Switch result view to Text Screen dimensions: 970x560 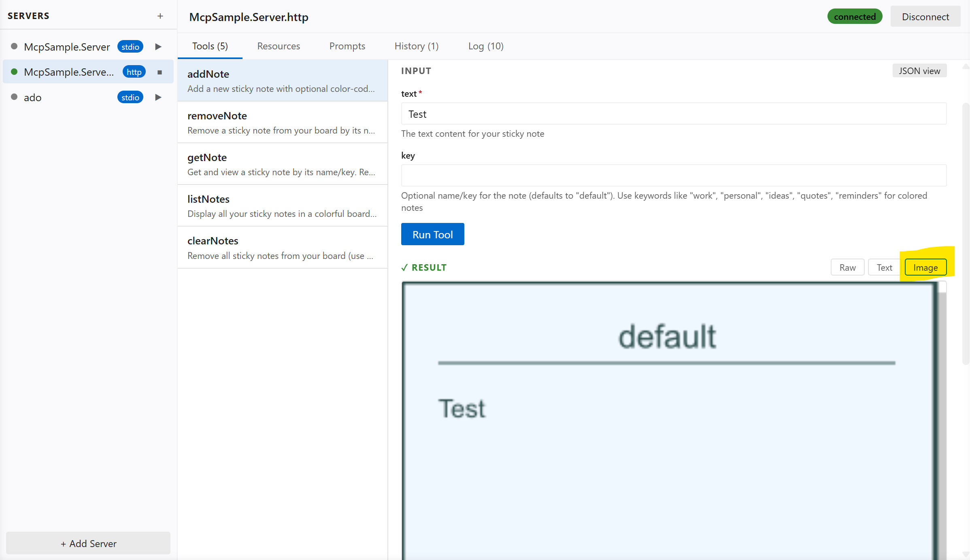click(x=884, y=267)
